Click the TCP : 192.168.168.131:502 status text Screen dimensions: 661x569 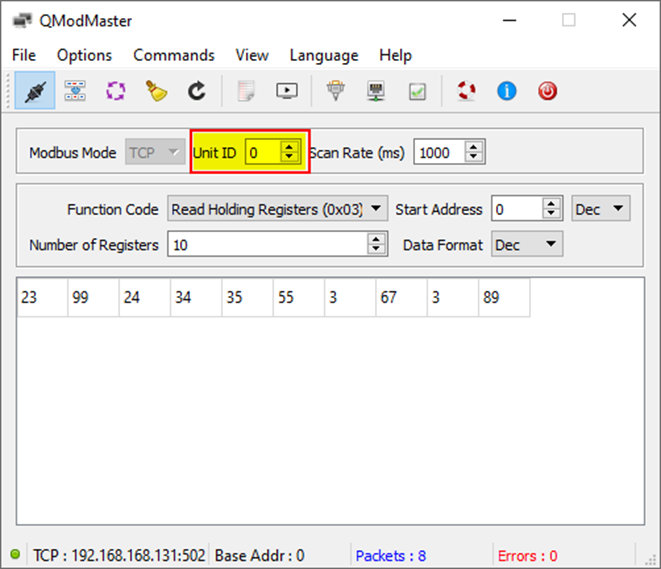click(119, 556)
